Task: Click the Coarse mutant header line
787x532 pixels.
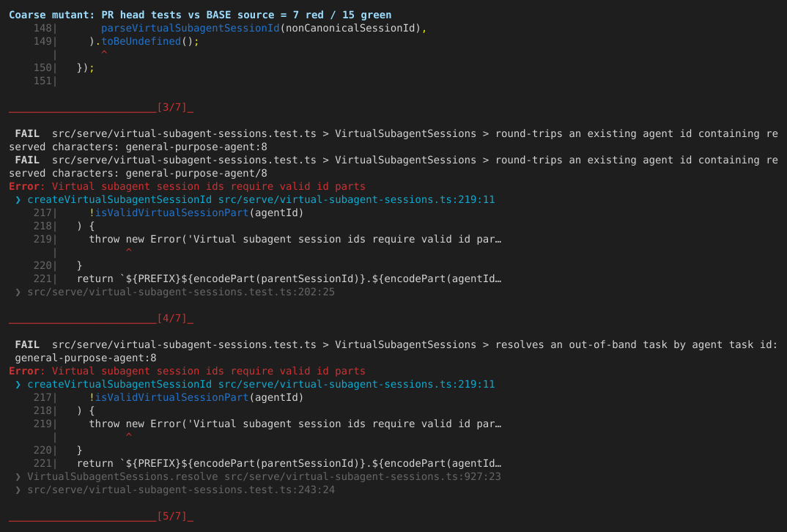Action: coord(200,15)
